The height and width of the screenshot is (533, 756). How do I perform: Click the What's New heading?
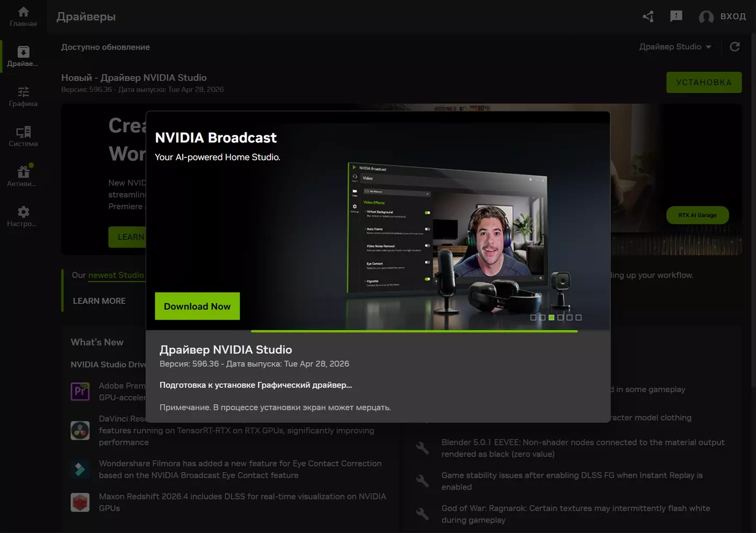[x=97, y=342]
